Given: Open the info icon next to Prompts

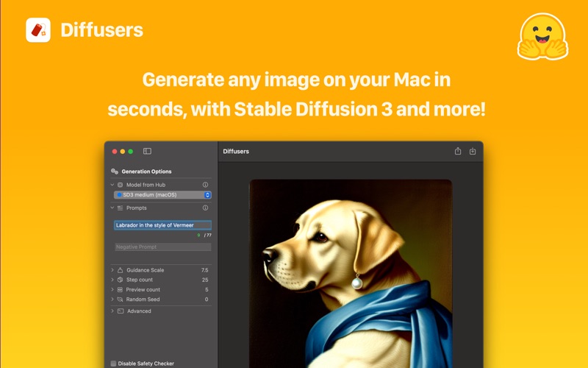Looking at the screenshot, I should [205, 208].
